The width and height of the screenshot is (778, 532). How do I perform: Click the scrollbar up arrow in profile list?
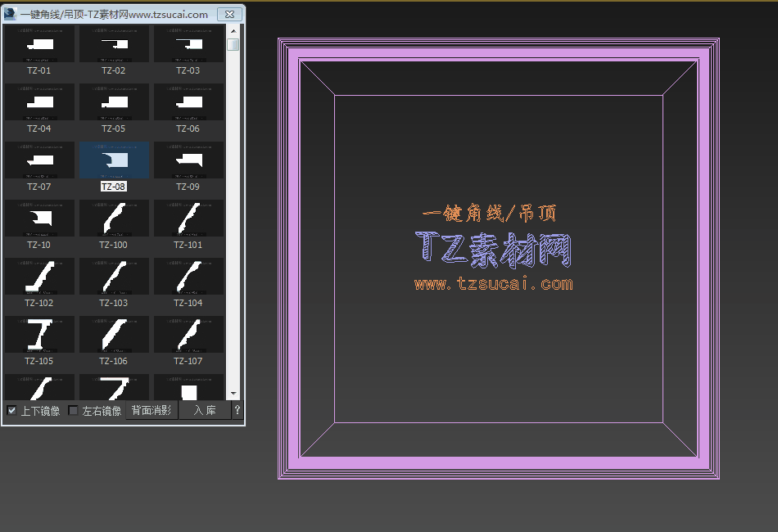pyautogui.click(x=233, y=31)
